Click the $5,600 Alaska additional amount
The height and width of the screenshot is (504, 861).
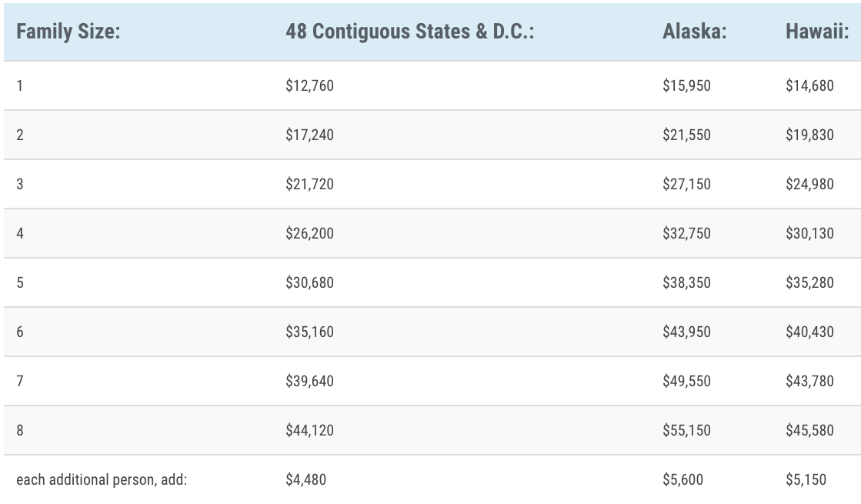[x=682, y=480]
